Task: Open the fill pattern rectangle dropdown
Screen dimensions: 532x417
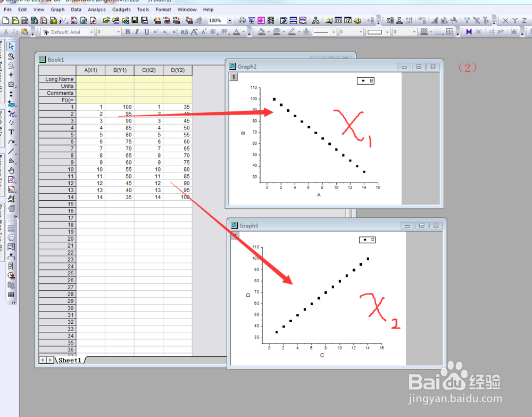Action: (387, 32)
